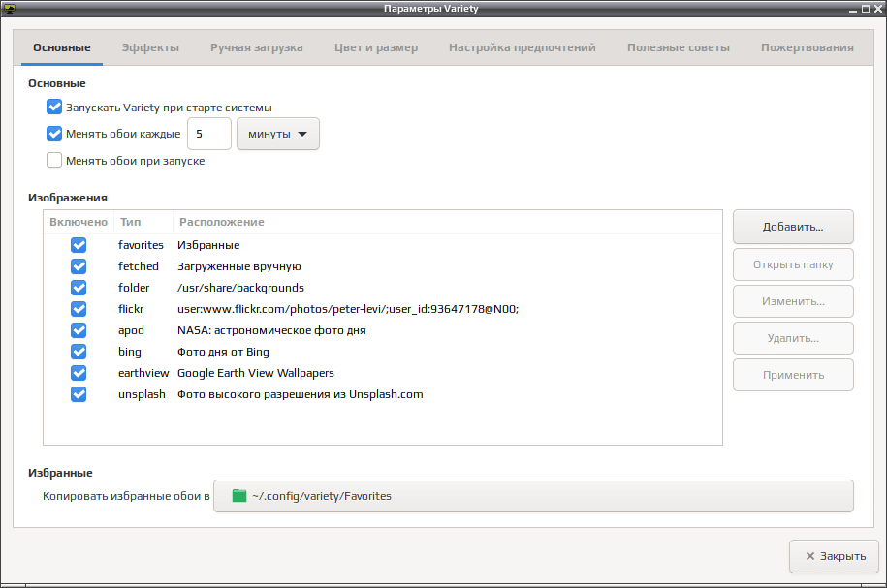The height and width of the screenshot is (588, 887).
Task: Turn off the apod NASA source
Action: click(79, 330)
